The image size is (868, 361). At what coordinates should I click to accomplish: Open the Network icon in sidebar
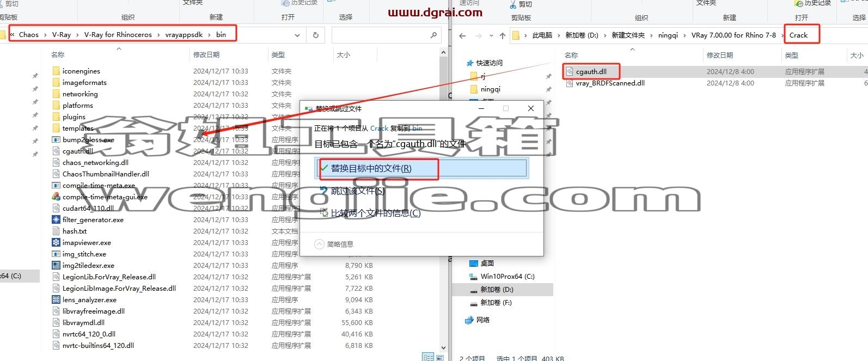(x=469, y=320)
